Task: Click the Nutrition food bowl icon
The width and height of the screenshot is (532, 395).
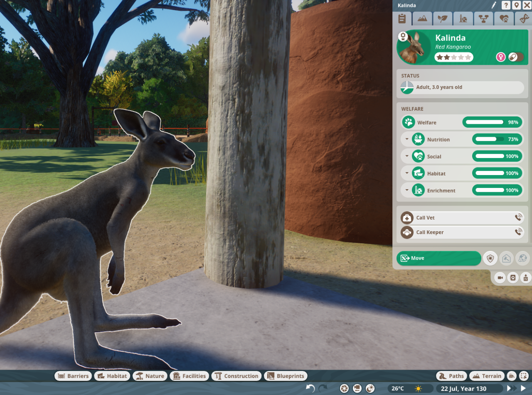Action: 418,139
